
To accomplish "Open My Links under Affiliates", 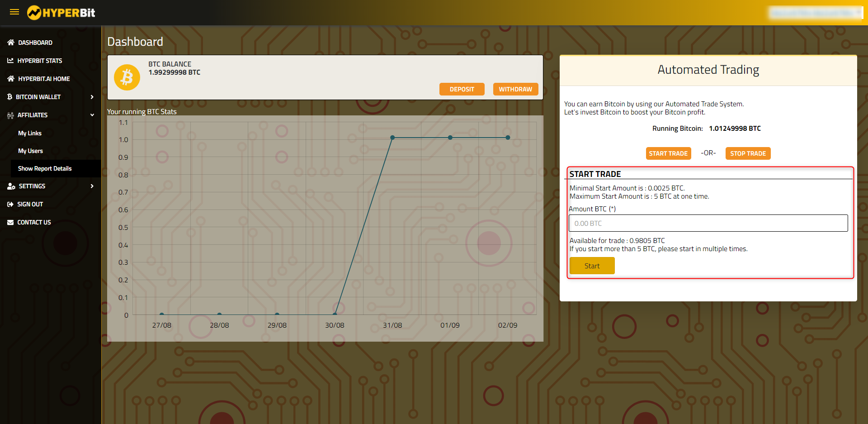I will pyautogui.click(x=30, y=133).
